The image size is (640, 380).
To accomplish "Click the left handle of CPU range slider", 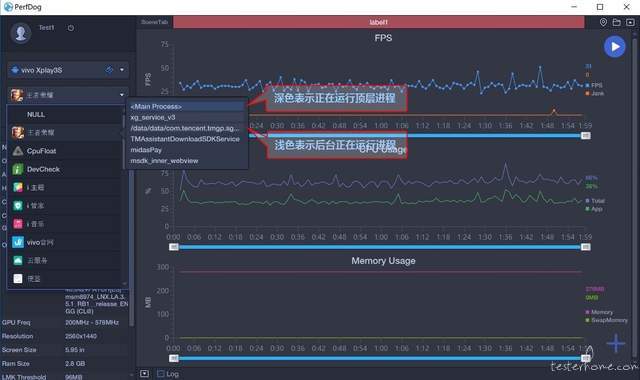I will point(174,247).
